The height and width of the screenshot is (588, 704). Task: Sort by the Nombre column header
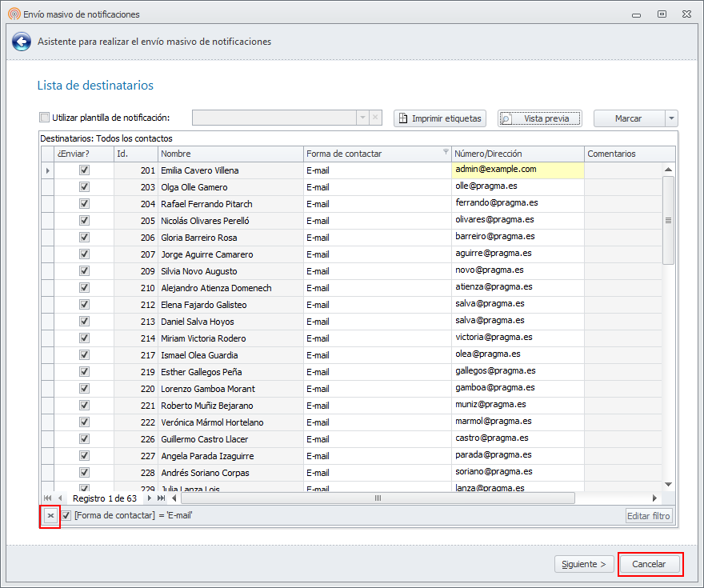[230, 154]
